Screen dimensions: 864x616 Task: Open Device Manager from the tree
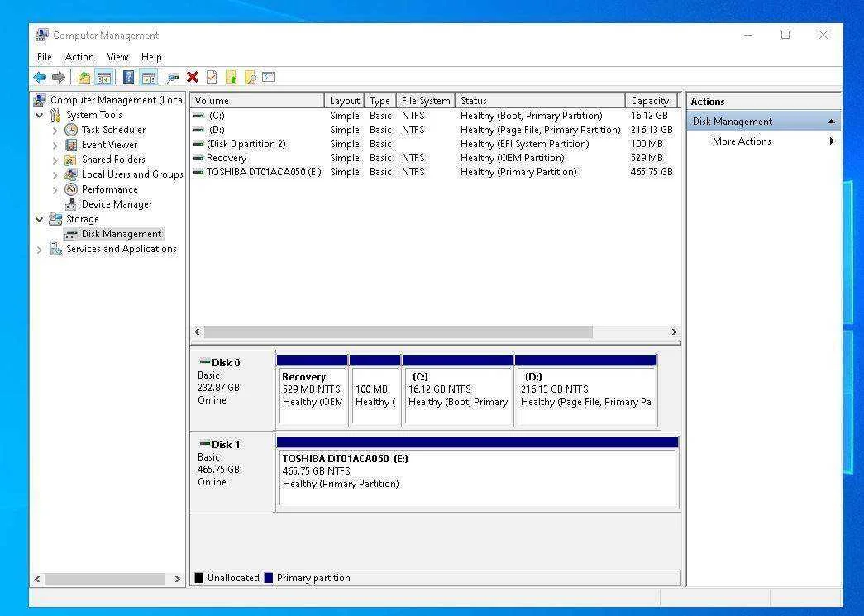coord(117,204)
